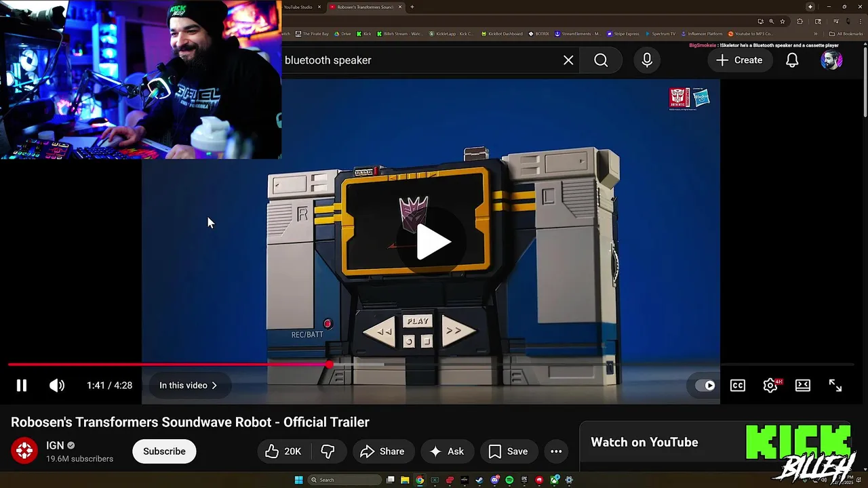
Task: Open Chrome extensions puzzle icon
Action: click(x=800, y=21)
